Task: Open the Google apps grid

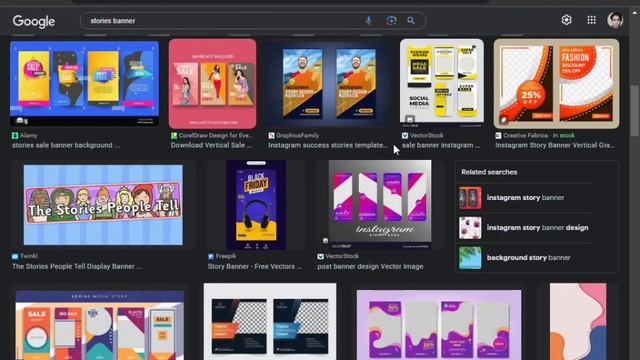Action: click(x=591, y=20)
